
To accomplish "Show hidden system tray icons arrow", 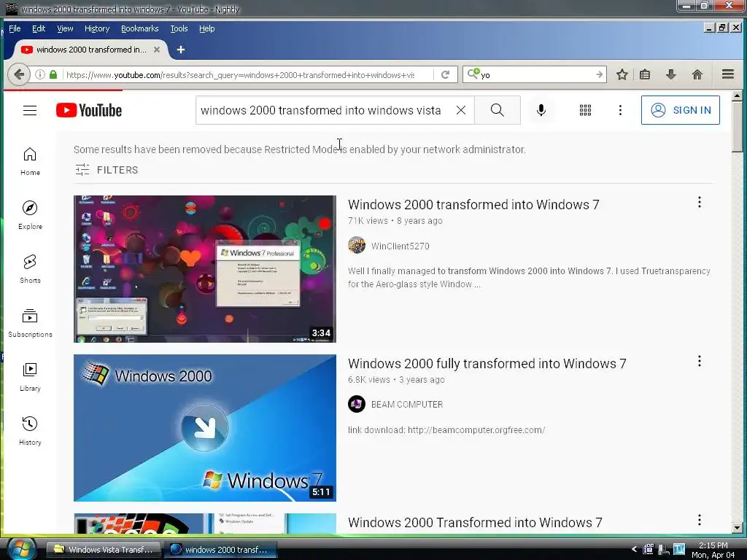I will (x=634, y=549).
